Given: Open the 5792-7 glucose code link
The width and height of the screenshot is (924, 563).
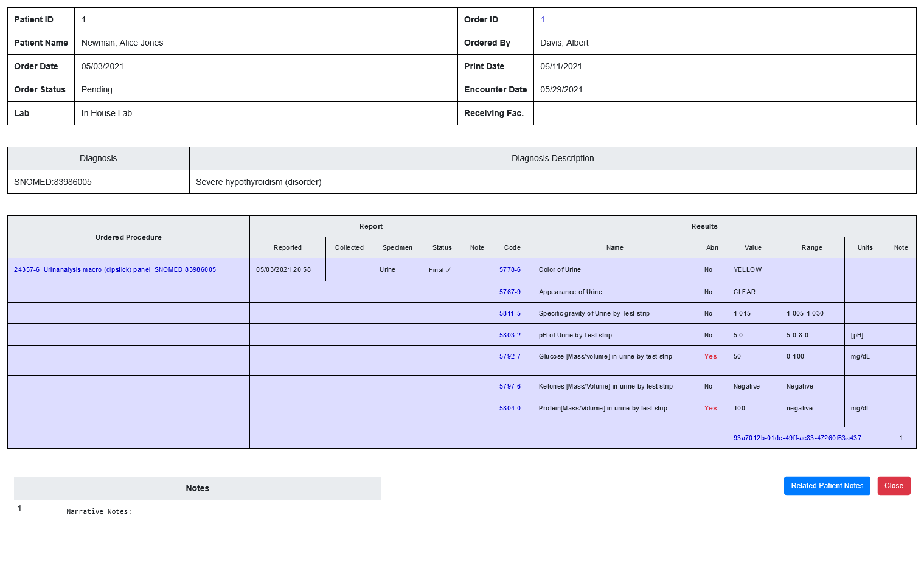Looking at the screenshot, I should click(x=510, y=356).
